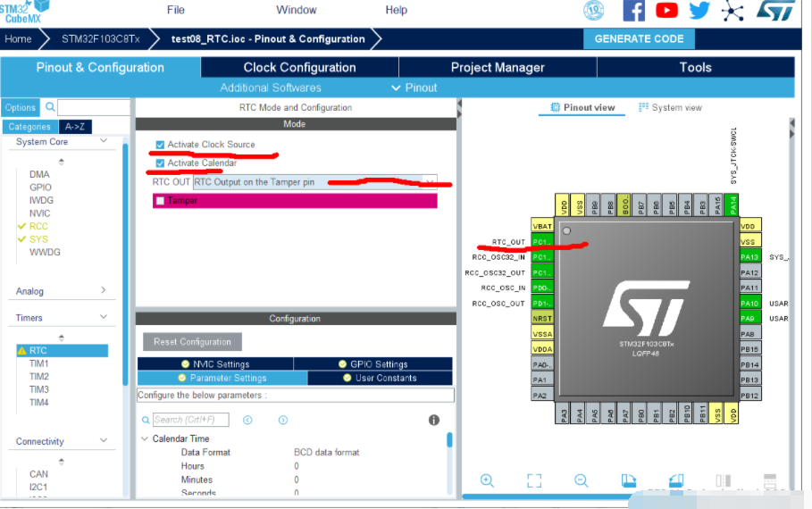812x509 pixels.
Task: Click the Home breadcrumb
Action: click(x=18, y=38)
